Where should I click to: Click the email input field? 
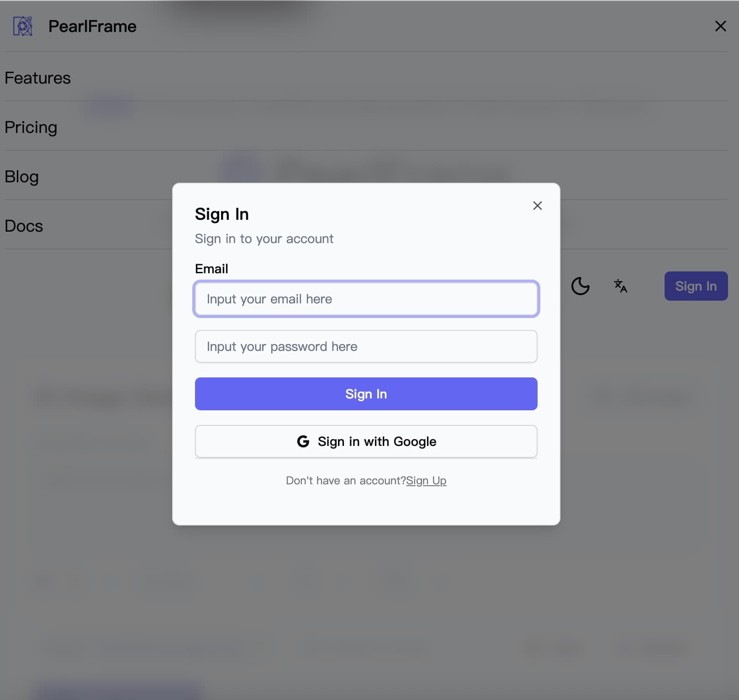[x=366, y=299]
